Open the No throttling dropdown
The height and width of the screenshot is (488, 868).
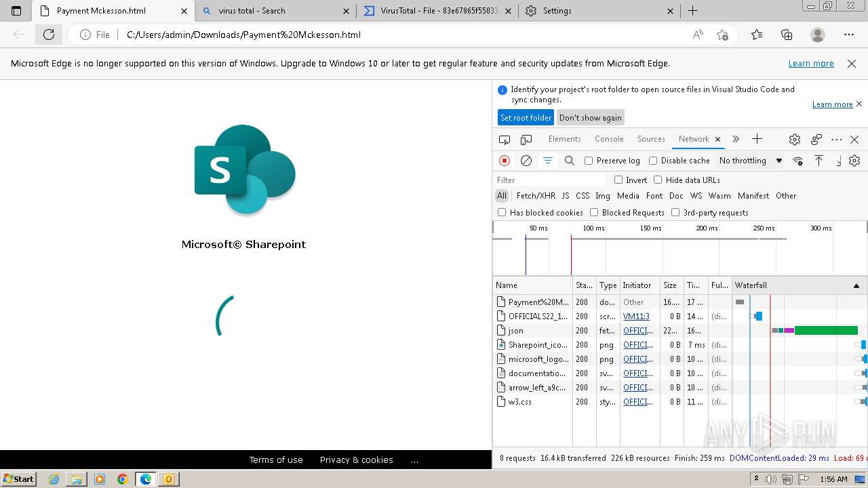point(751,161)
